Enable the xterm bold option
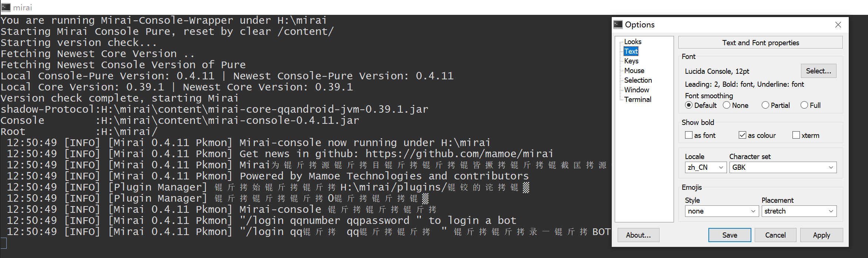 [x=796, y=135]
